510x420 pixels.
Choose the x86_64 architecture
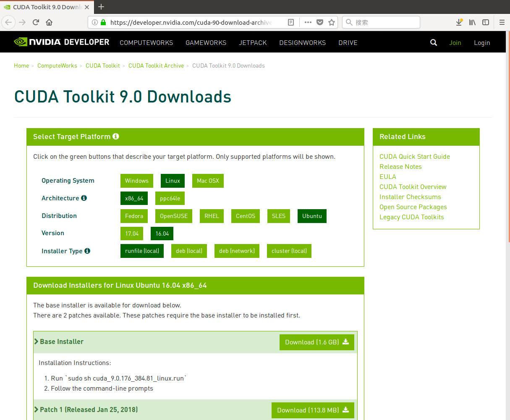click(134, 198)
